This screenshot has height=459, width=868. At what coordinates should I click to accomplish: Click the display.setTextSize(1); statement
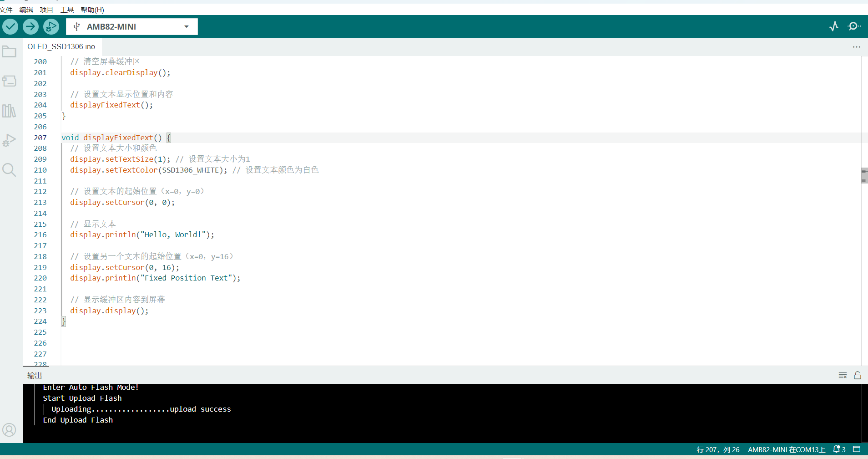coord(120,159)
